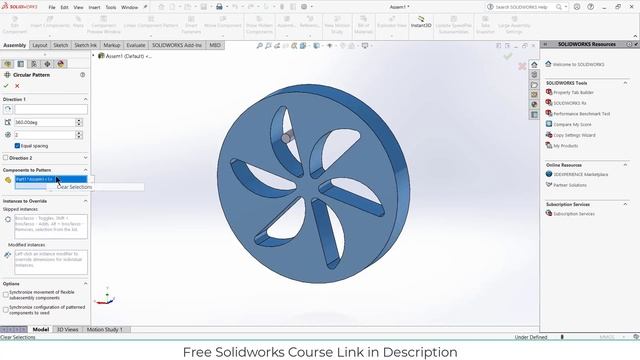Open 3DEXPERIENCE Marketplace link

point(580,174)
